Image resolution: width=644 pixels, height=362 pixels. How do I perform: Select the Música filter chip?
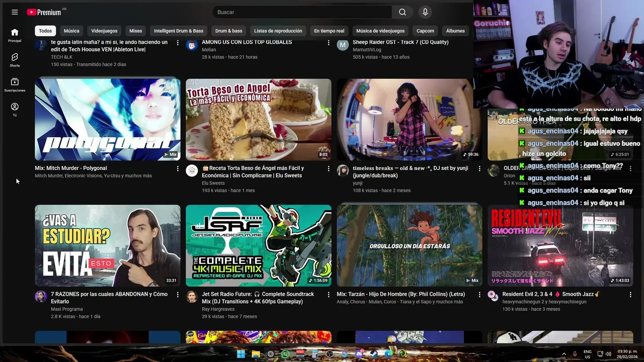(71, 31)
